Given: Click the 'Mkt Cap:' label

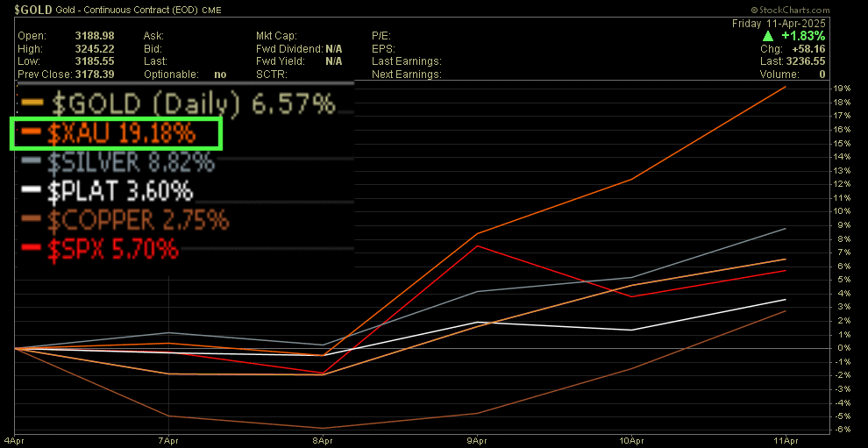Looking at the screenshot, I should (x=276, y=36).
